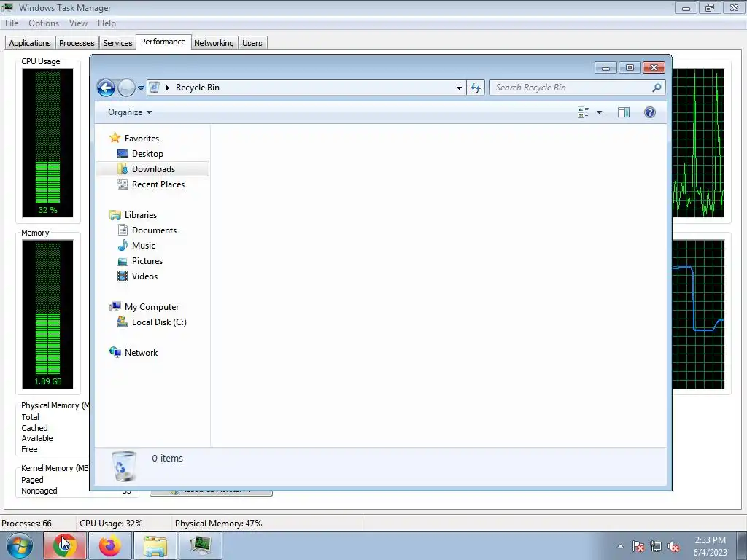Click the Music note icon

click(123, 246)
